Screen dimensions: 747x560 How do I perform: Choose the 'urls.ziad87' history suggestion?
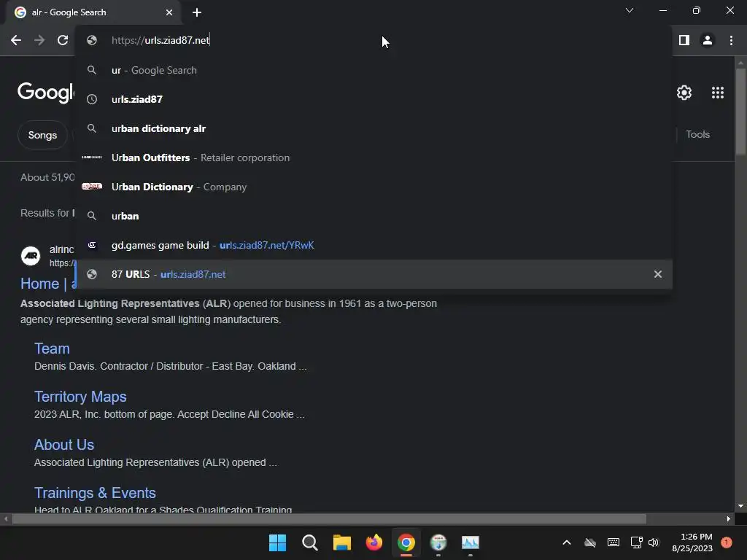pyautogui.click(x=374, y=99)
